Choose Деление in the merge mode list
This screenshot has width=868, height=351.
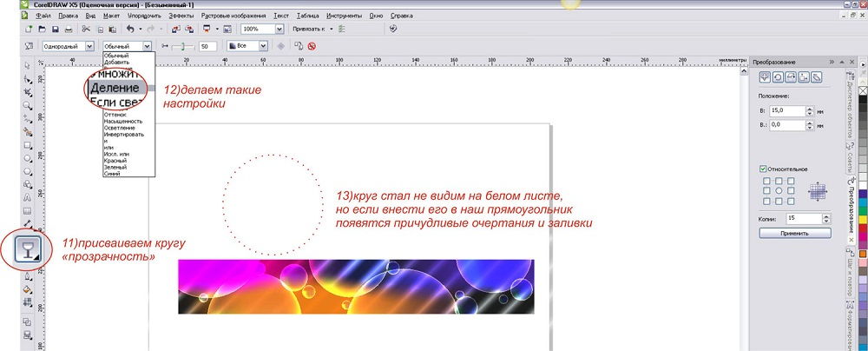pos(115,88)
